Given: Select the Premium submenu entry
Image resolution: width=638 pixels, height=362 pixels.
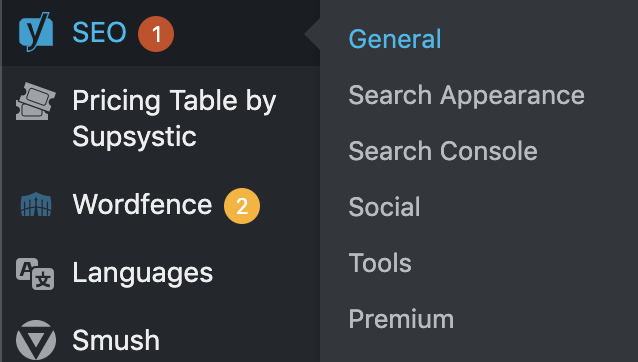Looking at the screenshot, I should 401,319.
